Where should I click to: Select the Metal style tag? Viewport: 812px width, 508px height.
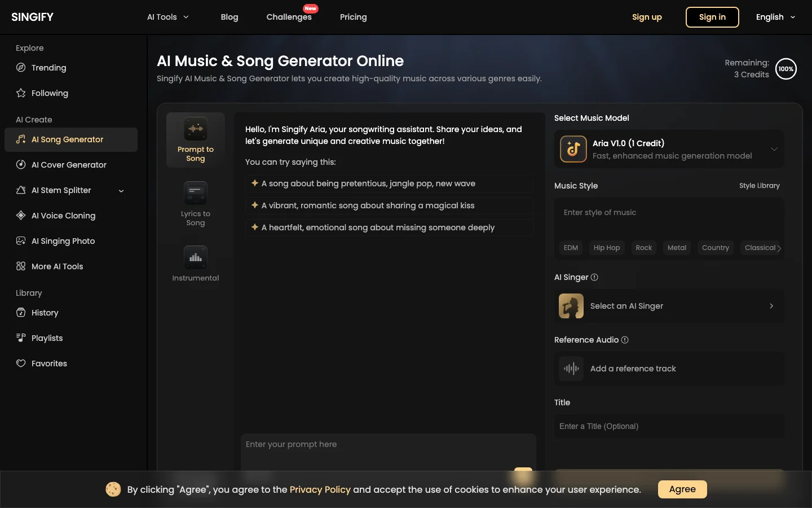coord(677,248)
